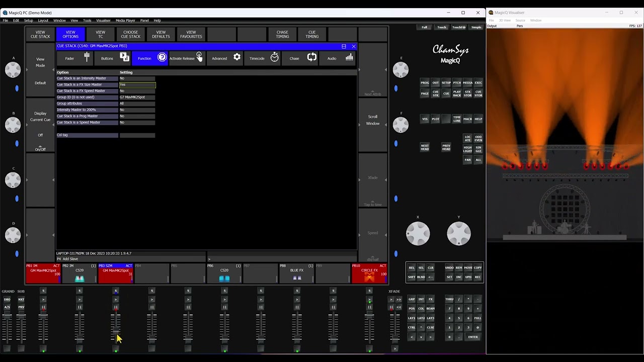The height and width of the screenshot is (362, 644).
Task: Open the Buttons options tab
Action: click(x=113, y=58)
